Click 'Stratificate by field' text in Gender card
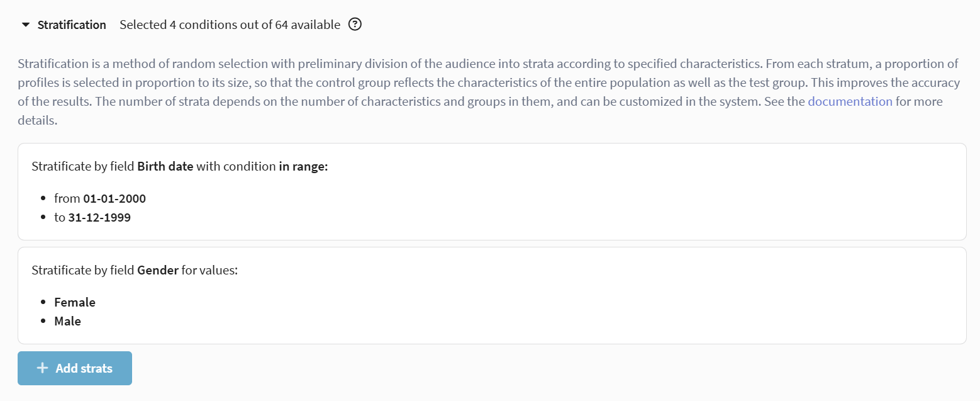 click(x=82, y=270)
